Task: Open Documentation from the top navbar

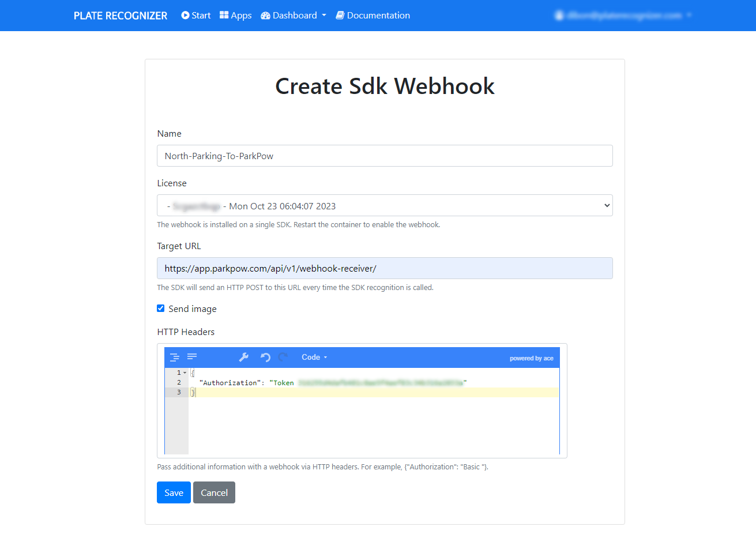Action: pos(373,16)
